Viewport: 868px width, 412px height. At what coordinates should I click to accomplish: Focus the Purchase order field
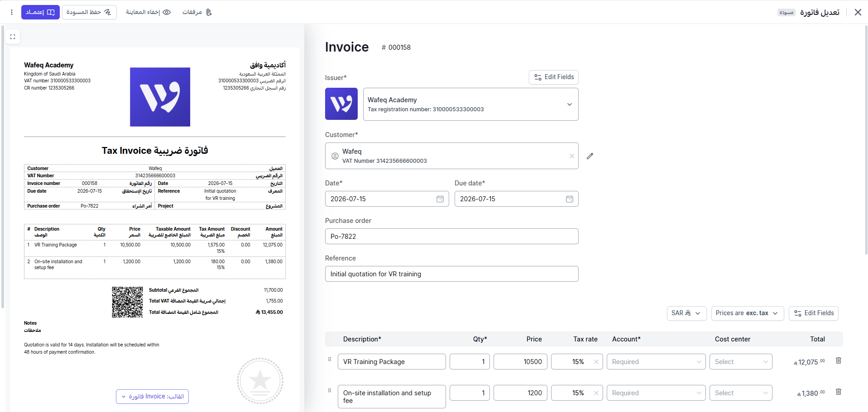(451, 237)
